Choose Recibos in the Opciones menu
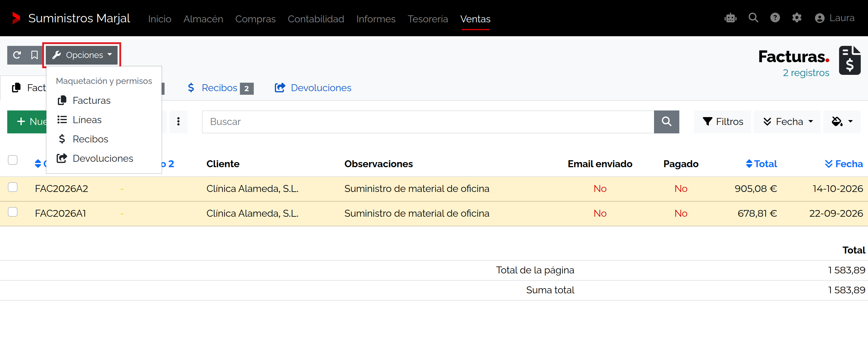Screen dimensions: 868x338 [x=104, y=139]
